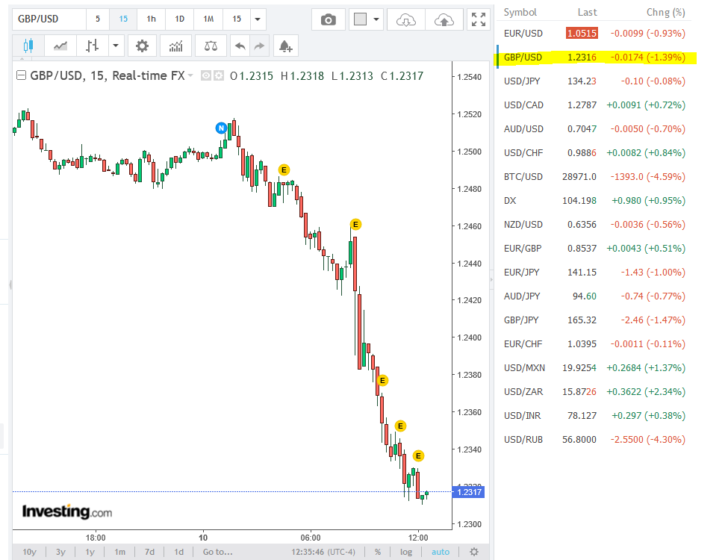Select the EUR/JPY row in the watchlist

(x=594, y=273)
